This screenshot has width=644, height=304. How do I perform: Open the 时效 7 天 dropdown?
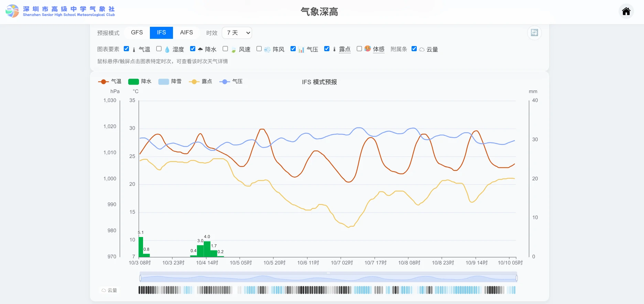[x=237, y=33]
